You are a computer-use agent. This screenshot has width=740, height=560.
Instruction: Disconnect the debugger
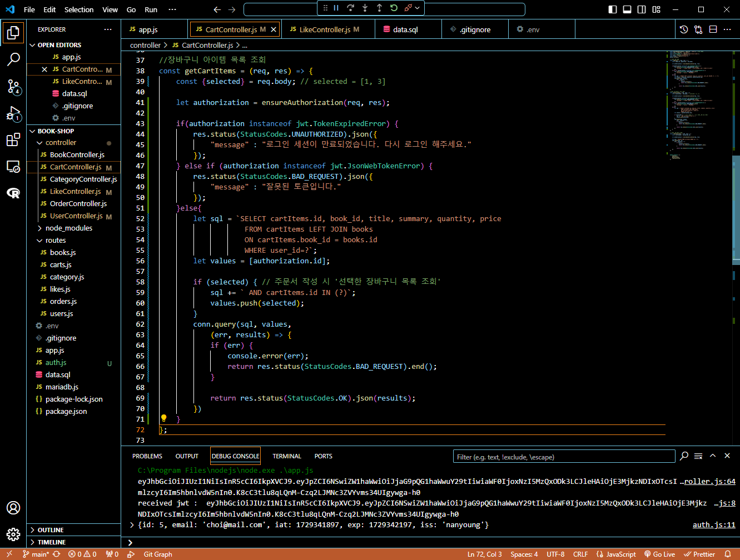408,8
